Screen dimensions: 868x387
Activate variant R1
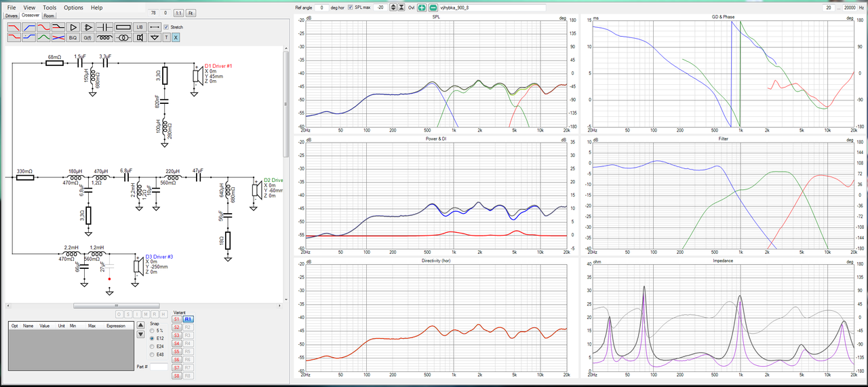click(x=189, y=319)
